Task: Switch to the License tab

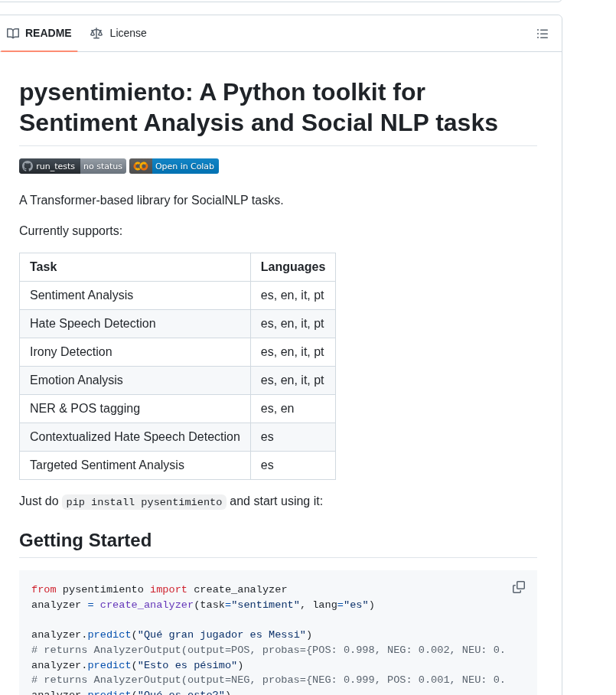Action: point(128,33)
